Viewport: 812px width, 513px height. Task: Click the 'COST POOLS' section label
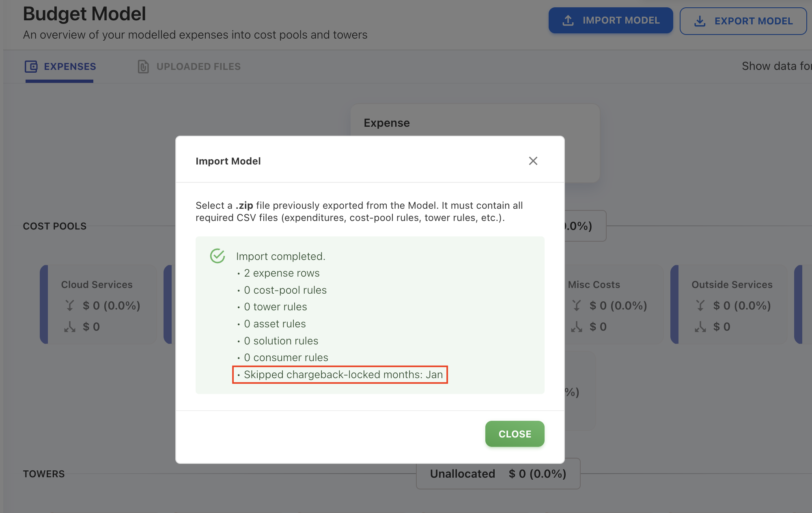pos(55,226)
